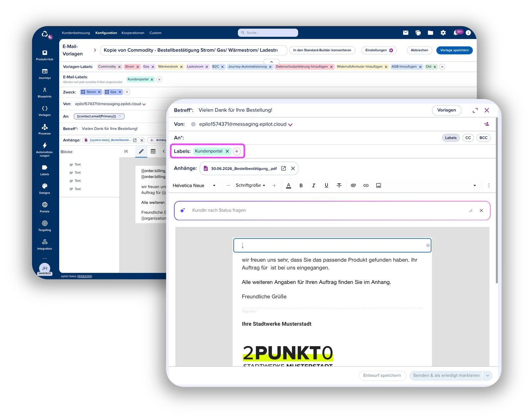Expand the Von dropdown in template editor

[x=144, y=104]
